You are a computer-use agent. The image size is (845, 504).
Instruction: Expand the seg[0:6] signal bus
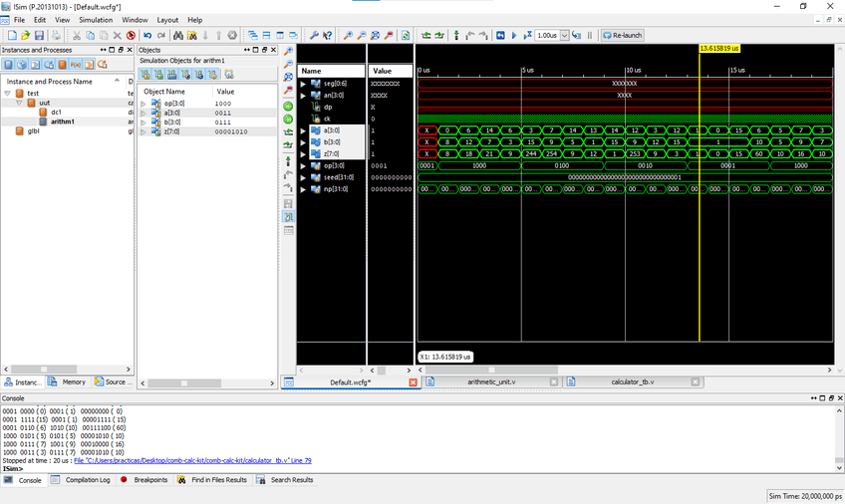click(304, 83)
